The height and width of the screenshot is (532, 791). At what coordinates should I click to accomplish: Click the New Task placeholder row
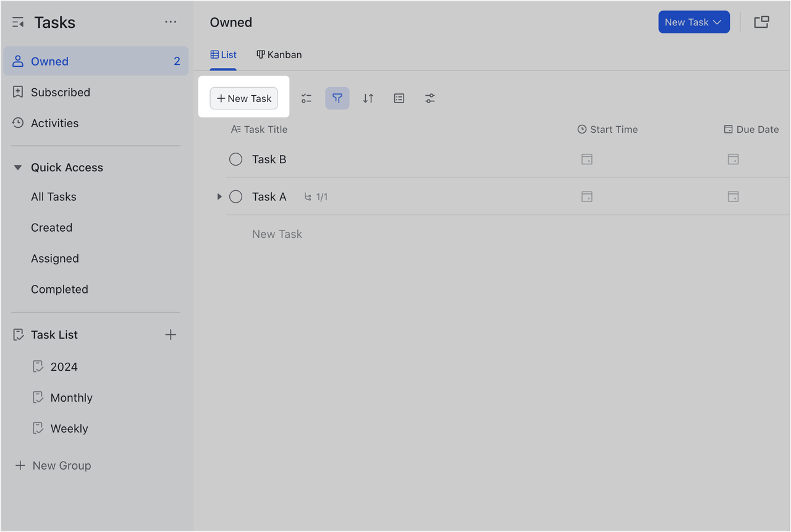[x=277, y=234]
